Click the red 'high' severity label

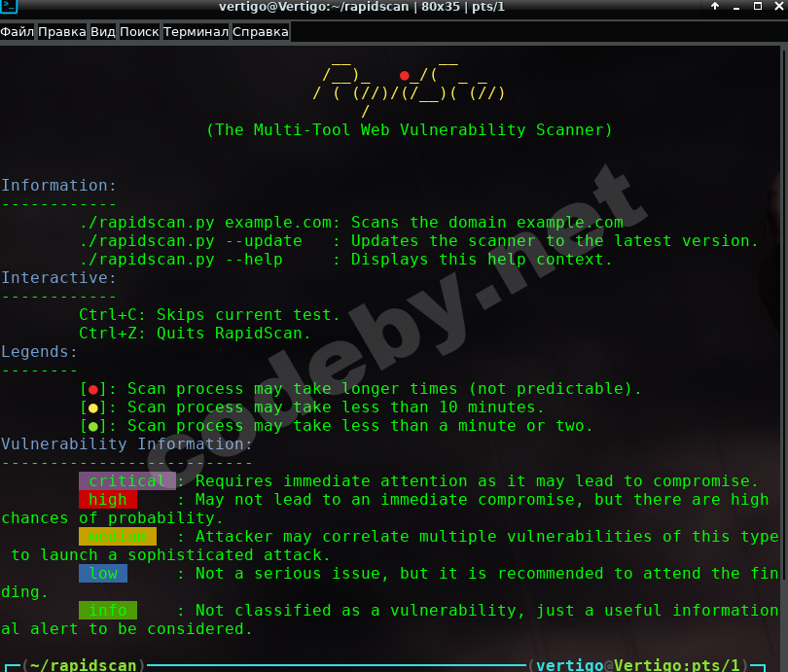(108, 500)
